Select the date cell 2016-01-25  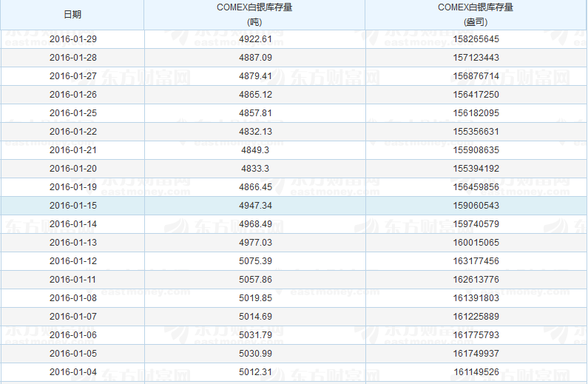(73, 113)
